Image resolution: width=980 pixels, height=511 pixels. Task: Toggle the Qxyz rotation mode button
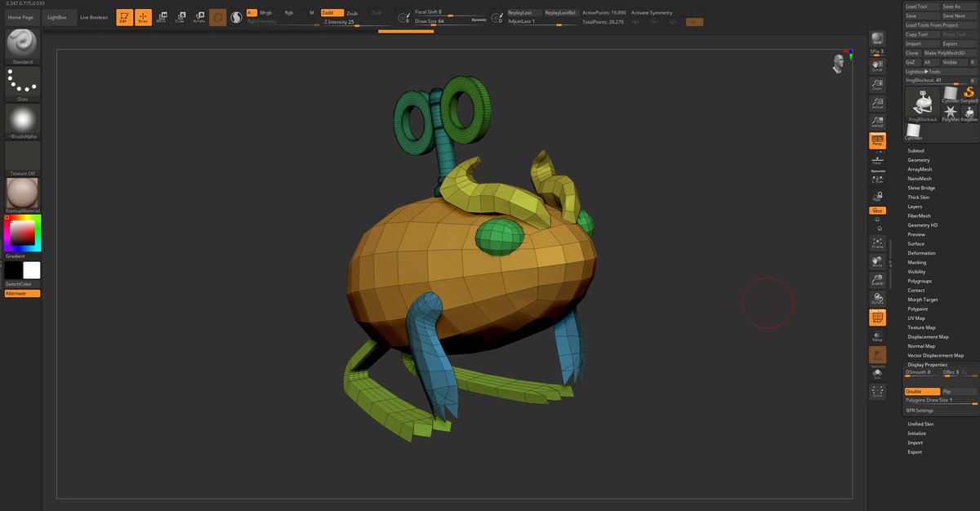(x=877, y=211)
